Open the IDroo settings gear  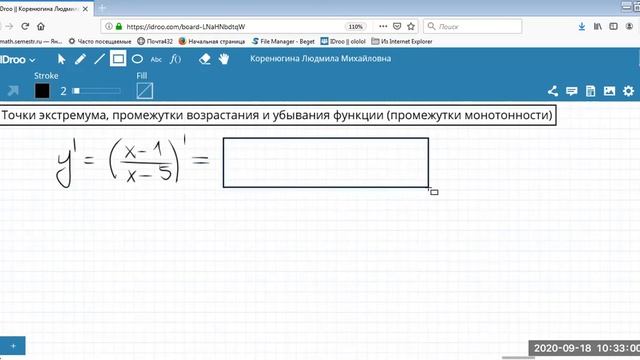(629, 91)
